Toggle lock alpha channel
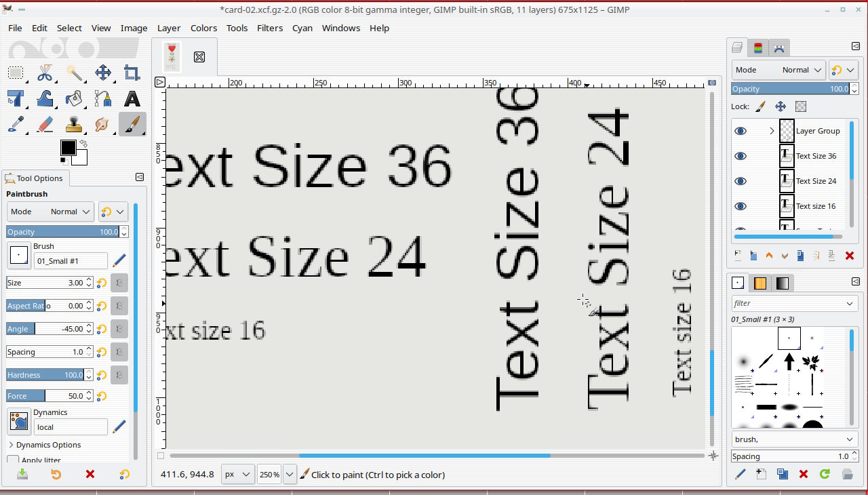This screenshot has width=868, height=495. [801, 106]
